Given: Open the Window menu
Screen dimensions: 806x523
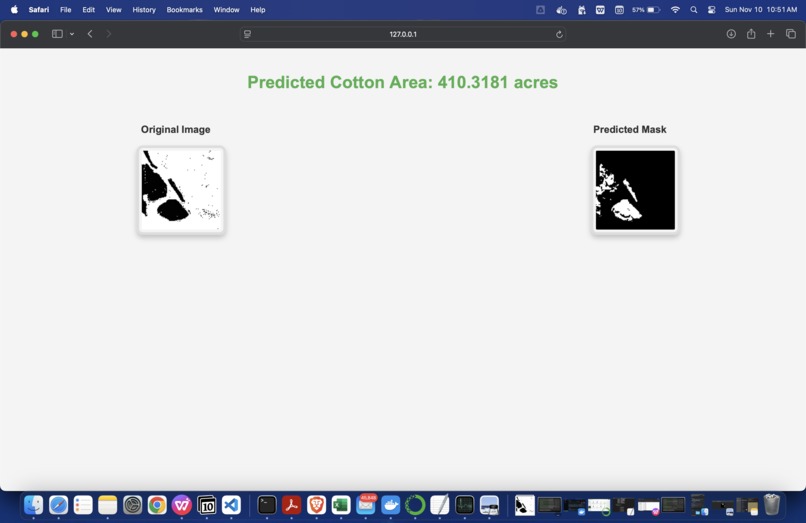Looking at the screenshot, I should click(x=226, y=10).
